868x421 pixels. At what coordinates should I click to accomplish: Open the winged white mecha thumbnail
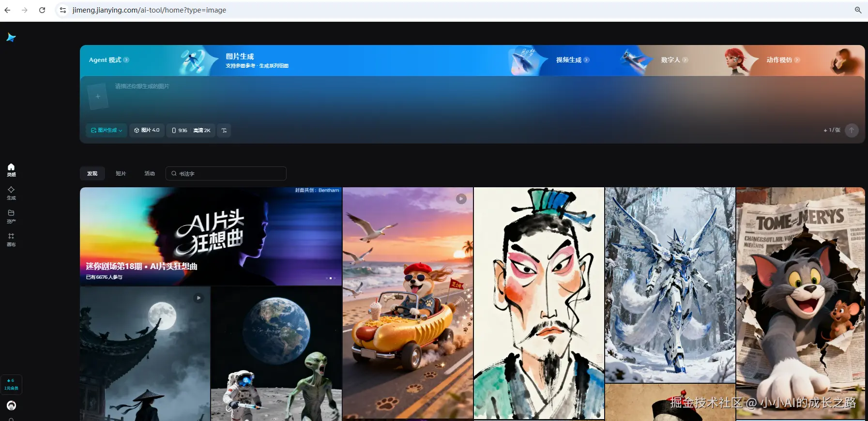[670, 285]
